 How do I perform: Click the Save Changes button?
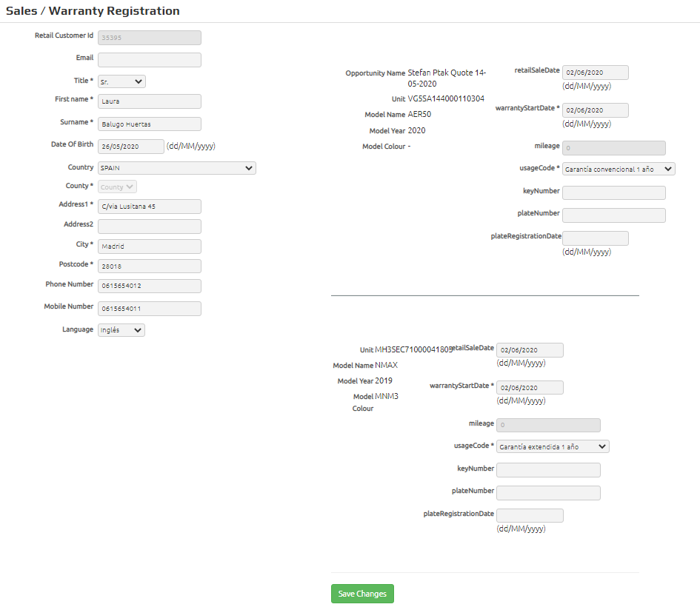[362, 594]
